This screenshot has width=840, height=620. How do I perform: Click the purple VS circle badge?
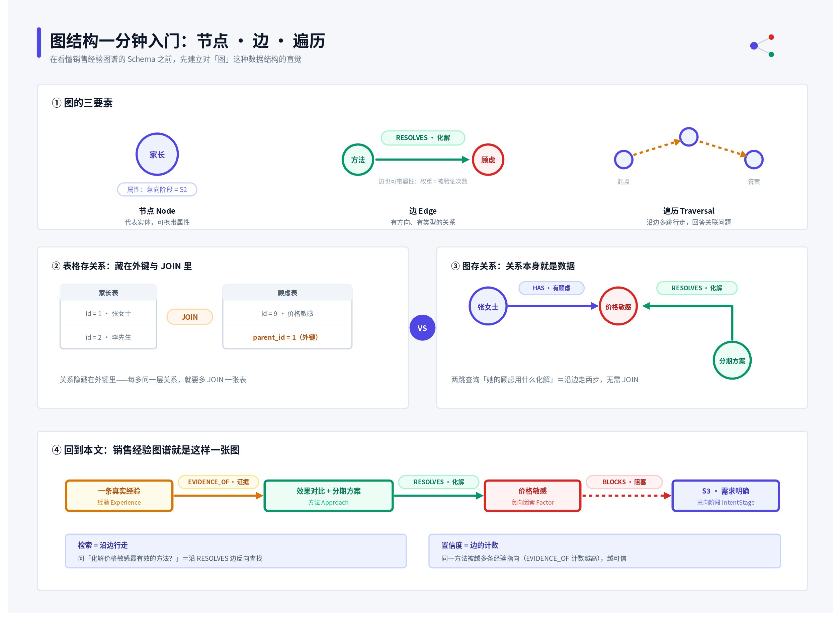tap(422, 328)
